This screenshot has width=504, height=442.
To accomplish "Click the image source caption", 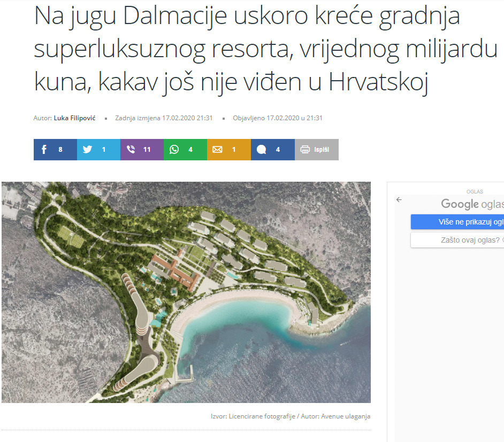I will tap(290, 416).
